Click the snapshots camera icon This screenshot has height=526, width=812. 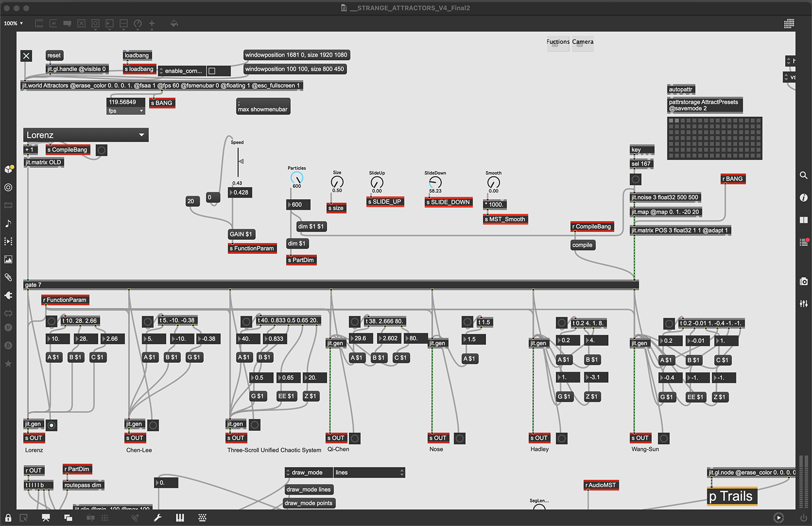click(804, 281)
